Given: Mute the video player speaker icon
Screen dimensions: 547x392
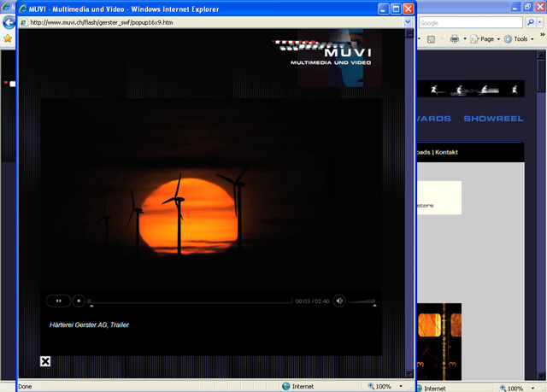Looking at the screenshot, I should (339, 301).
